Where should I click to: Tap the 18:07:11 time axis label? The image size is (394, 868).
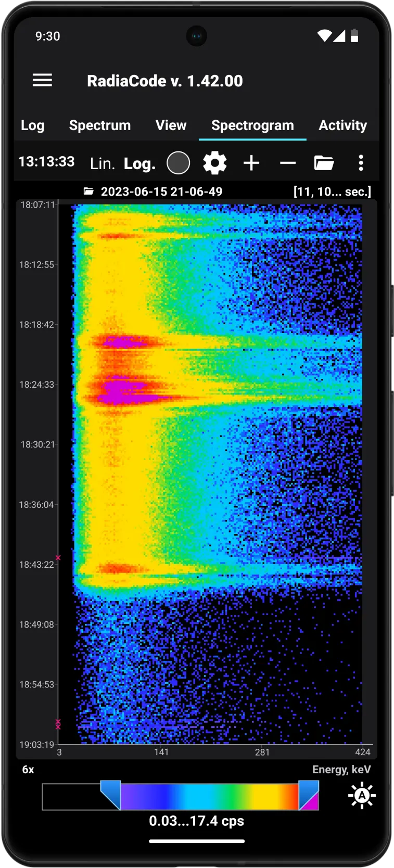coord(37,205)
